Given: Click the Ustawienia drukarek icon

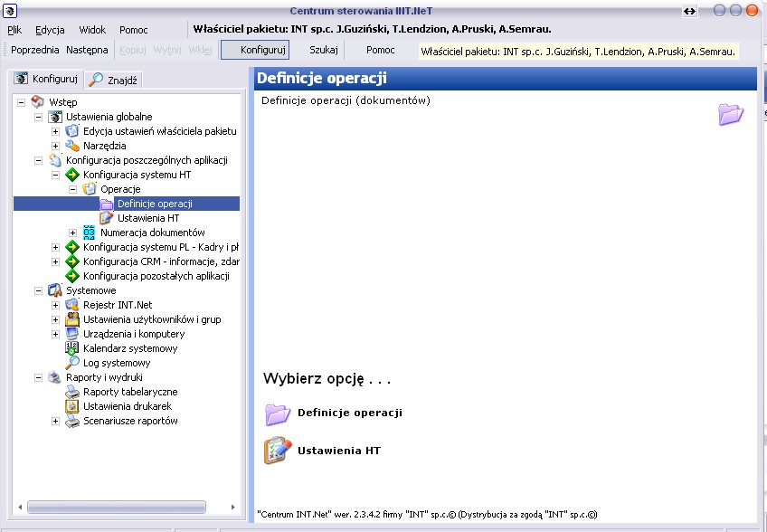Looking at the screenshot, I should 72,405.
